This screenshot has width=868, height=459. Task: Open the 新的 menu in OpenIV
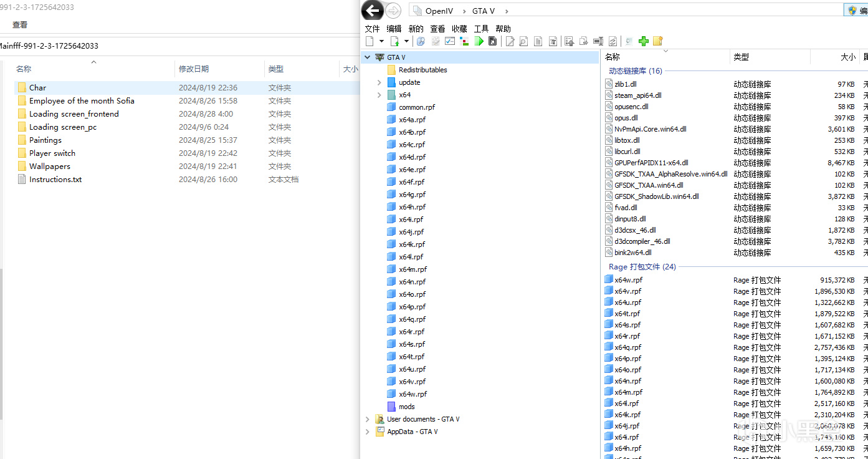pyautogui.click(x=416, y=29)
